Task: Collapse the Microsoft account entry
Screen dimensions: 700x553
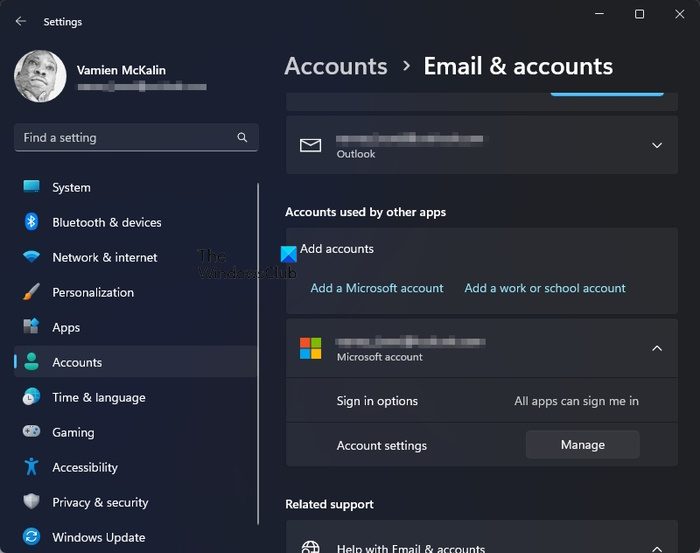Action: click(657, 348)
